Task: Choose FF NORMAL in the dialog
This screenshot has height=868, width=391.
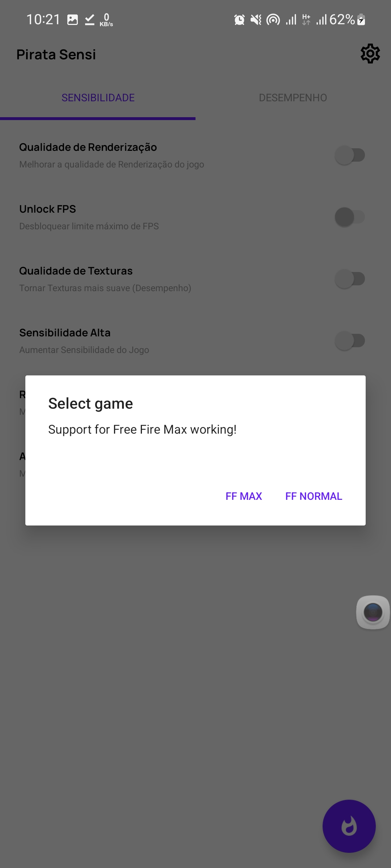Action: [314, 496]
